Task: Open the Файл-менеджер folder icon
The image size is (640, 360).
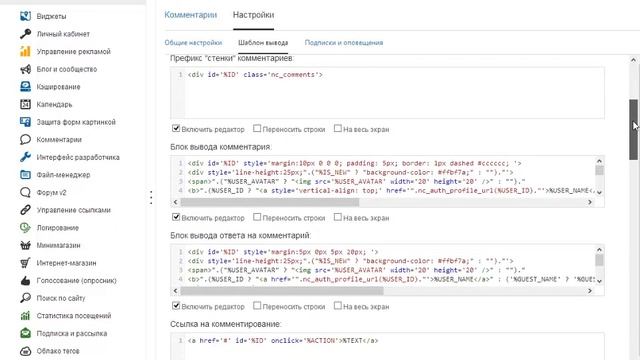Action: (25, 175)
